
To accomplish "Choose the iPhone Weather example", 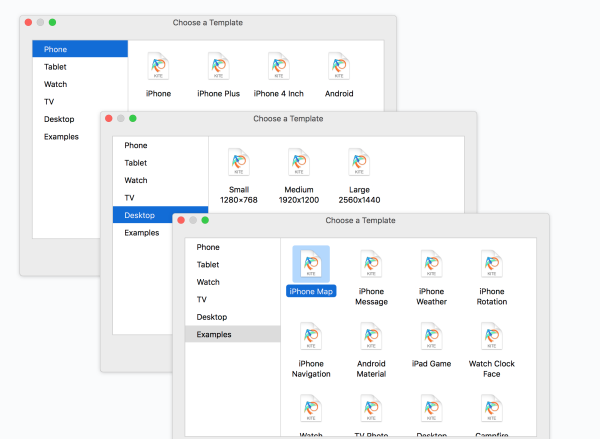I will click(x=431, y=265).
